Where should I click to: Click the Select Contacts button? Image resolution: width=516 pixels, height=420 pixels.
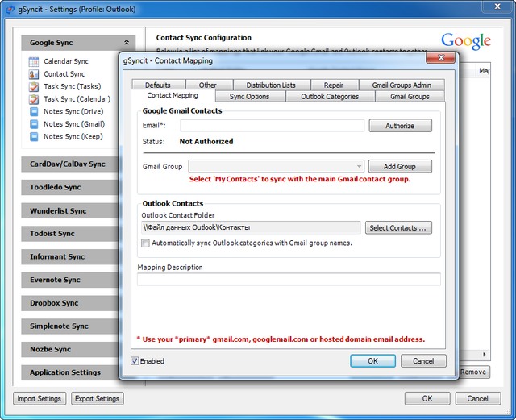(x=398, y=228)
